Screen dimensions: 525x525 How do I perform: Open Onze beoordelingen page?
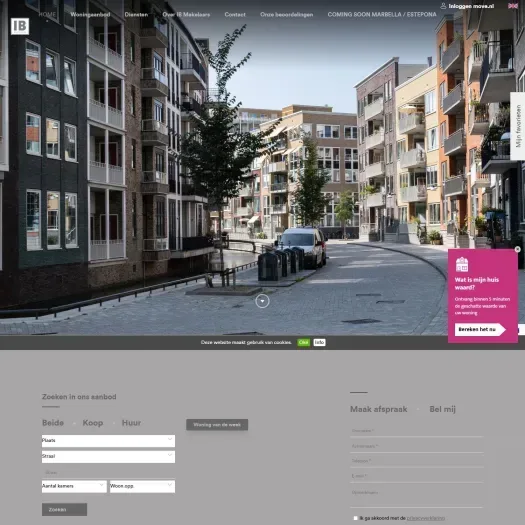tap(287, 14)
